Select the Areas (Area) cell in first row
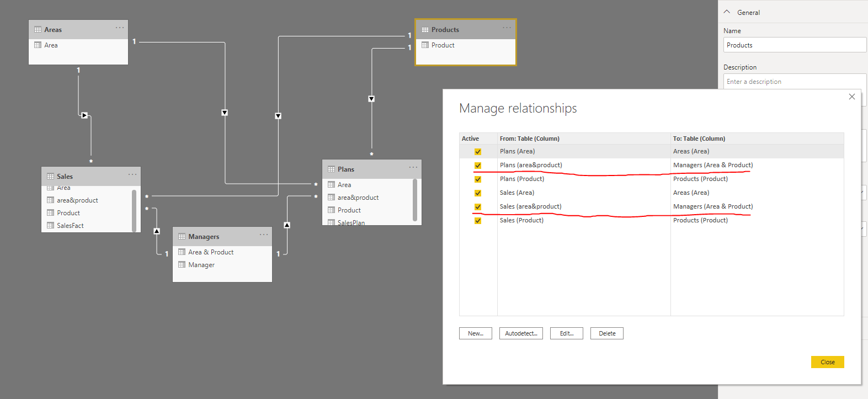The width and height of the screenshot is (868, 399). click(x=757, y=151)
